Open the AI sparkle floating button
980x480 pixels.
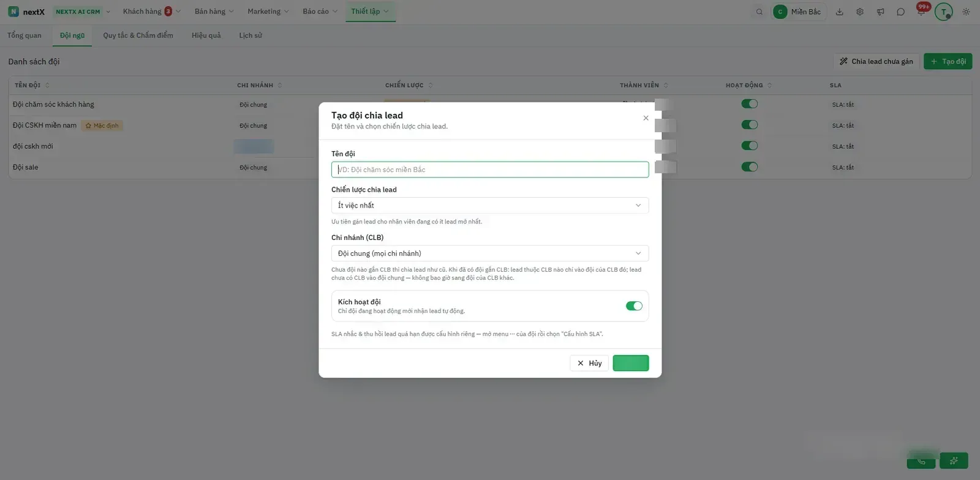[x=954, y=460]
